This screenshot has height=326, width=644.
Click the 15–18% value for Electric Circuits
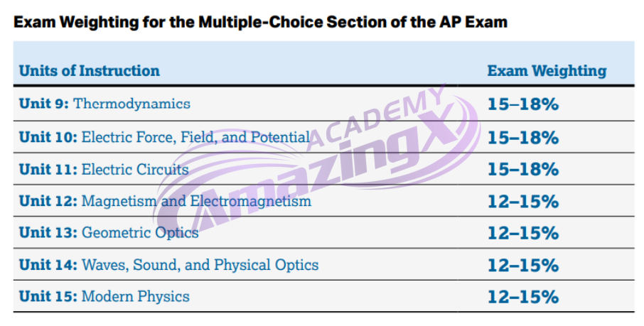(x=523, y=170)
